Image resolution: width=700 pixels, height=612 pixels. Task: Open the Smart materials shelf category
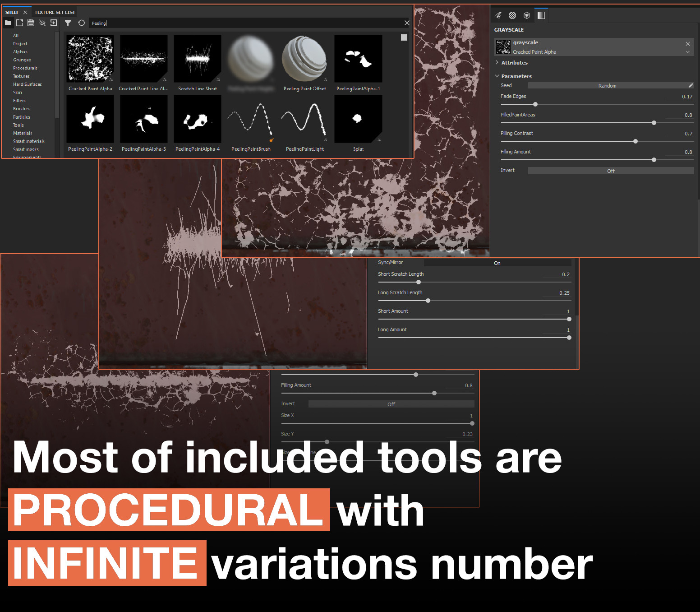pos(29,141)
